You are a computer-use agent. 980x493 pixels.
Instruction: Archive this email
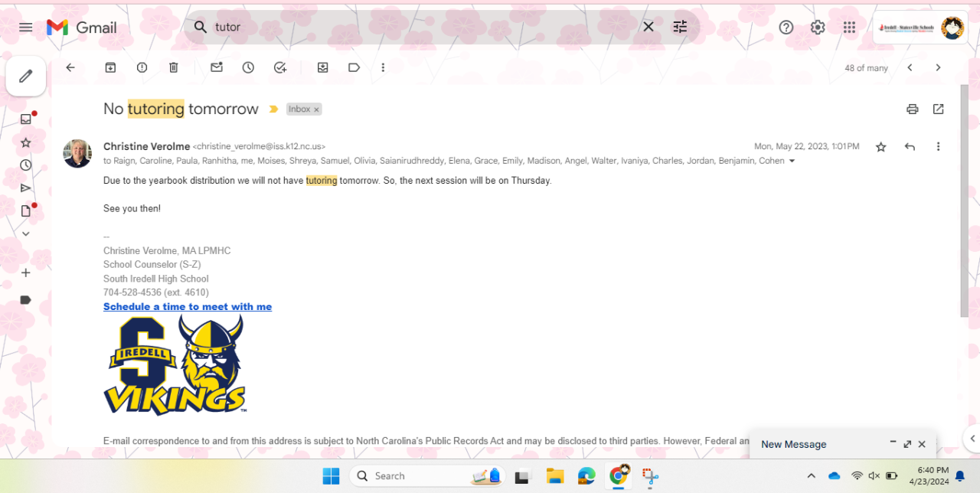(110, 67)
